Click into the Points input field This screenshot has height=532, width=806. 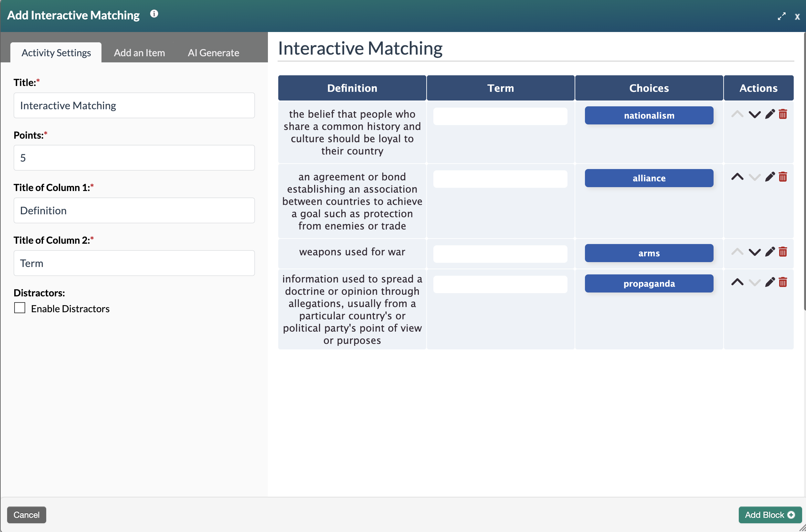(134, 158)
